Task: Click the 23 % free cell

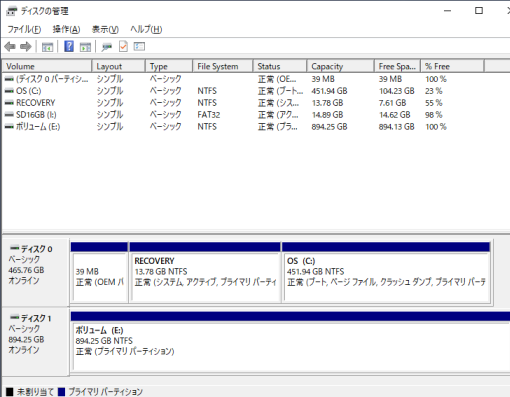Action: click(434, 91)
